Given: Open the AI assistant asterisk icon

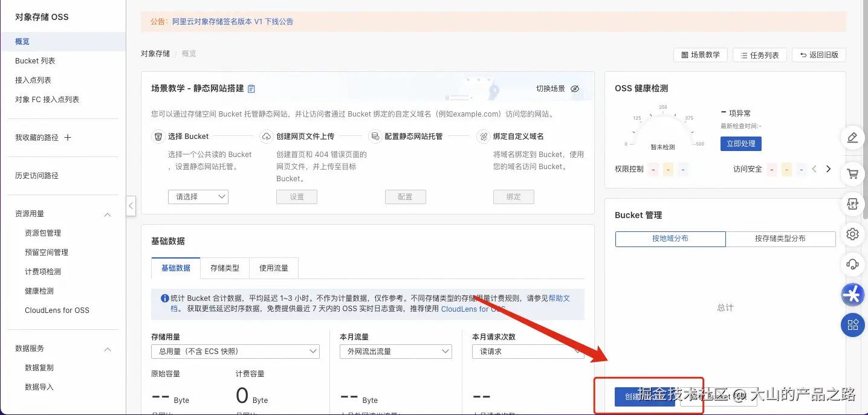Looking at the screenshot, I should (853, 295).
